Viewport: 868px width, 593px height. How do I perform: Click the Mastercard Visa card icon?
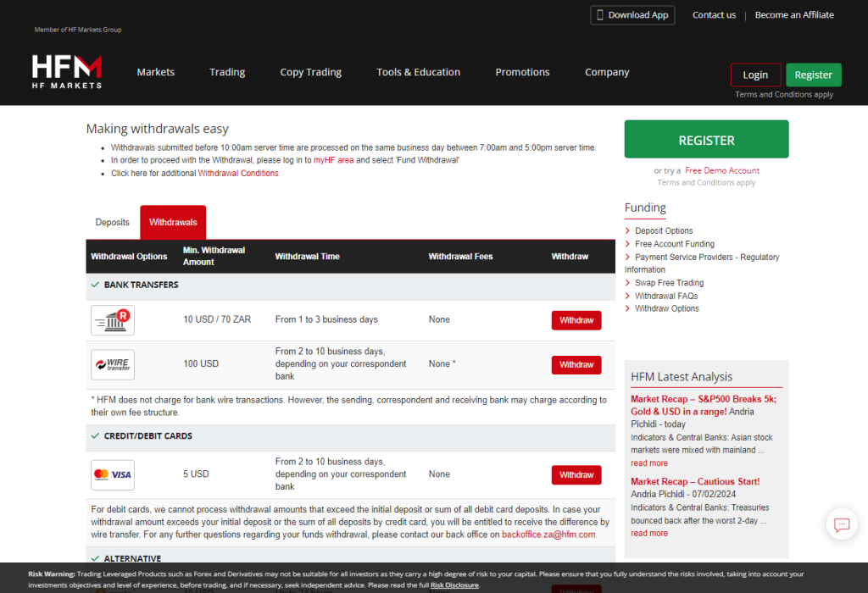pos(113,474)
